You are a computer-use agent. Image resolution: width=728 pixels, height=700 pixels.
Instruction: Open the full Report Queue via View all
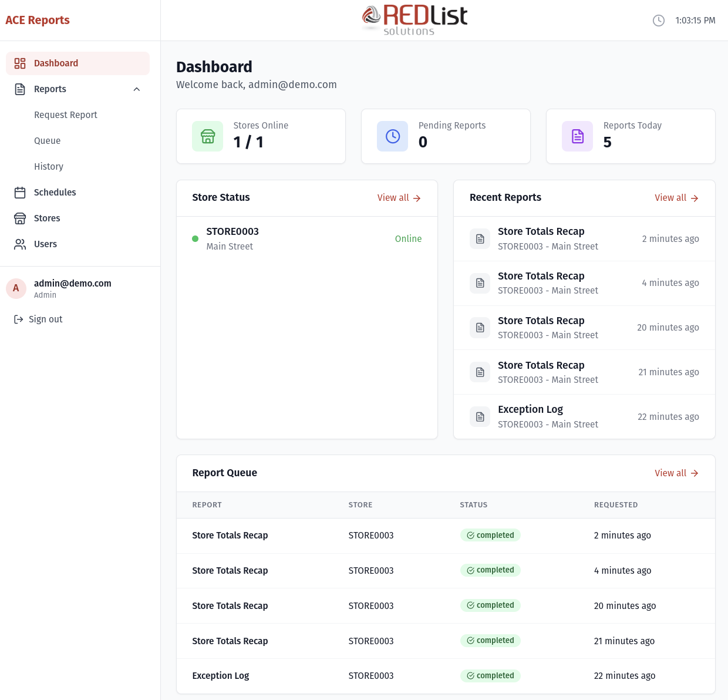(676, 473)
